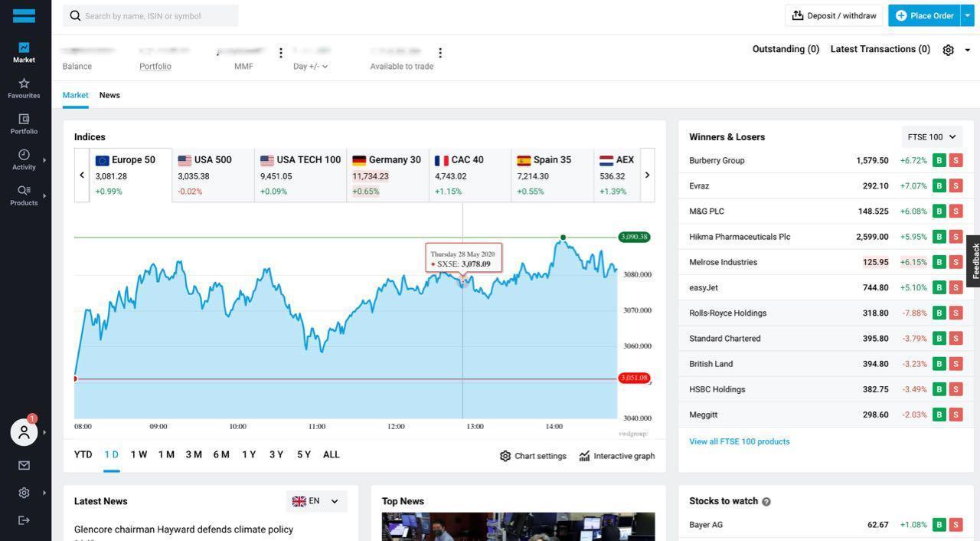Open the mail envelope icon

coord(24,465)
